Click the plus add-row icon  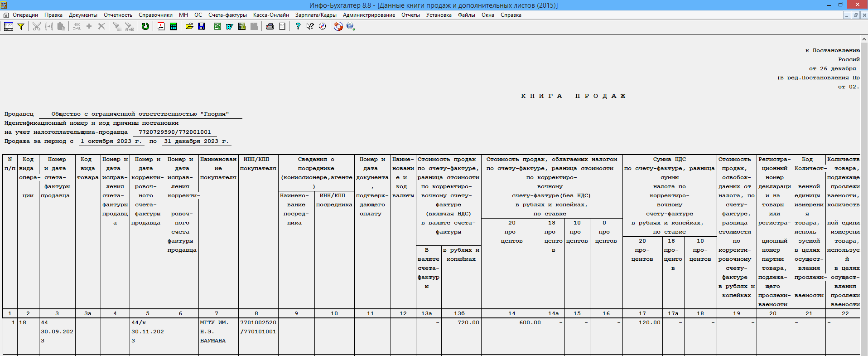tap(89, 26)
